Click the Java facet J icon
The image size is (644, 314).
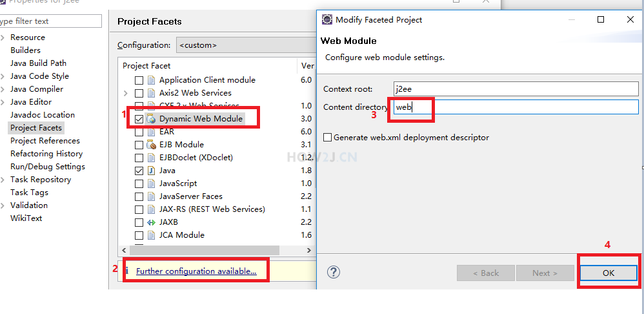[x=152, y=171]
